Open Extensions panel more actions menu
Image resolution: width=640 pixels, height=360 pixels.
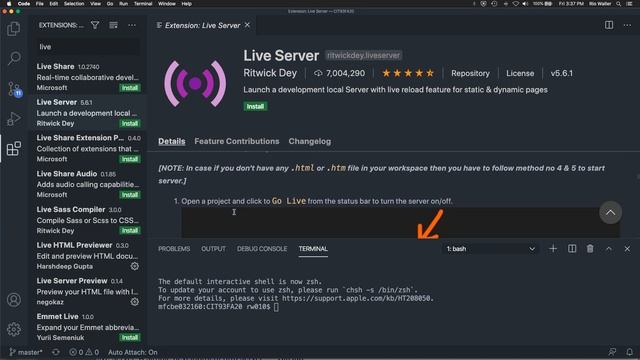[x=132, y=25]
